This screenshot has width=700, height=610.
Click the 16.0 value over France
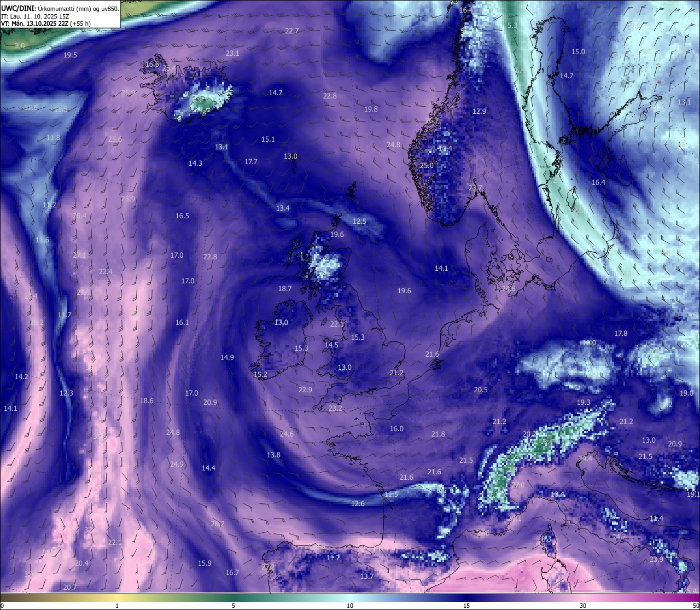(x=396, y=429)
